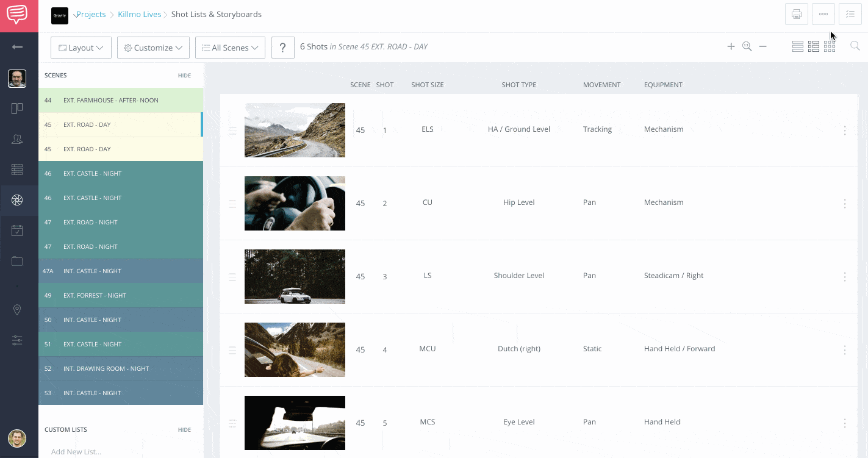
Task: Open the Storyboards aperture icon in sidebar
Action: (x=17, y=200)
